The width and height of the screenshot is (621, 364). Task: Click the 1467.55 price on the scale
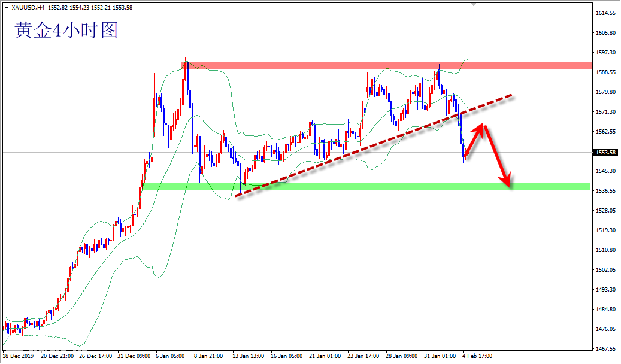(x=605, y=348)
